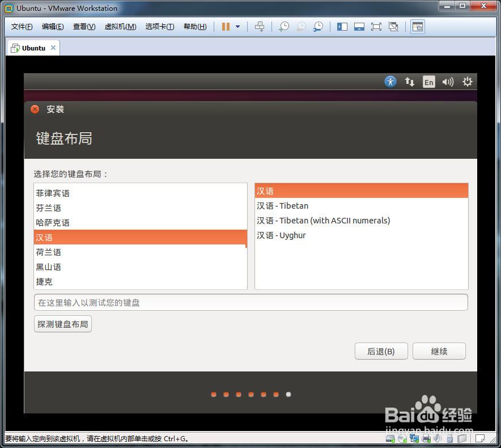Click the left layout list scrollbar thumb
Image resolution: width=501 pixels, height=448 pixels.
click(x=247, y=239)
